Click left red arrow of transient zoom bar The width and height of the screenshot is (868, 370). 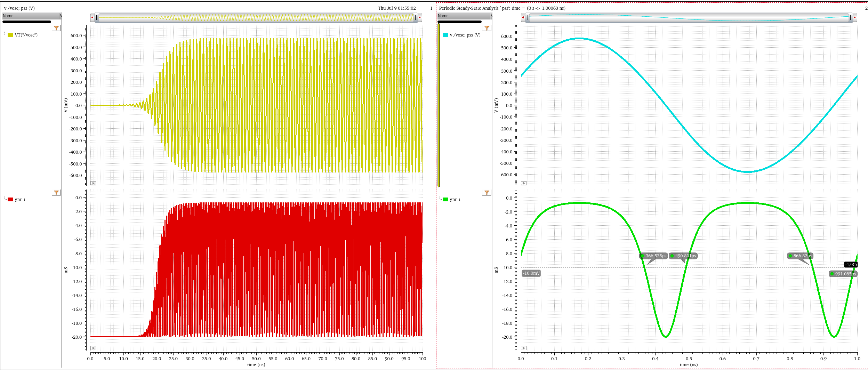(x=92, y=17)
